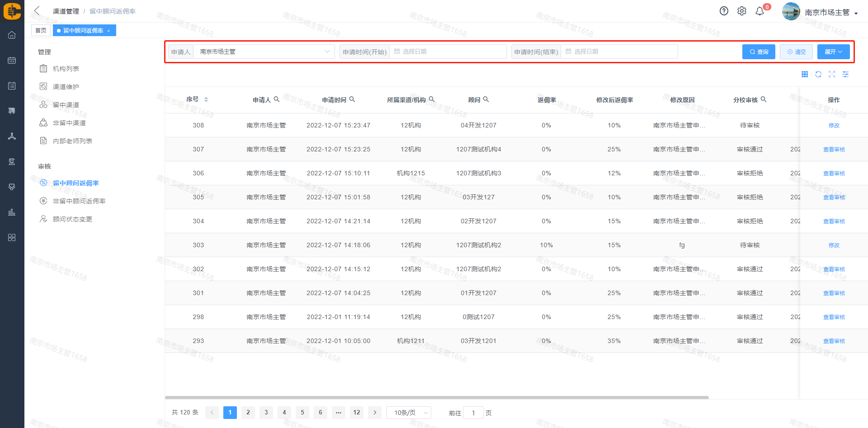Click the 查询 search button
The width and height of the screenshot is (868, 428).
[759, 52]
